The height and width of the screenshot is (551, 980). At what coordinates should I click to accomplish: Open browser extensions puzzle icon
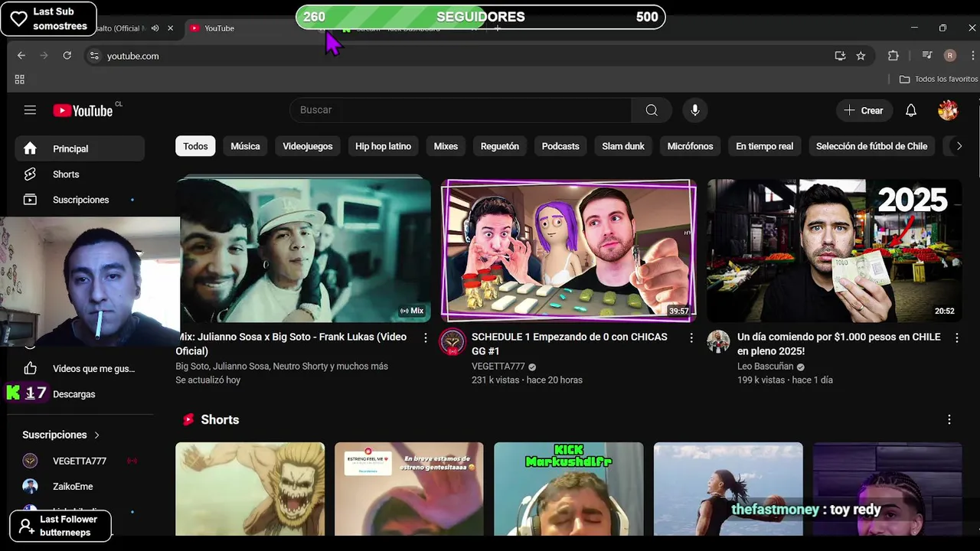[x=893, y=56]
